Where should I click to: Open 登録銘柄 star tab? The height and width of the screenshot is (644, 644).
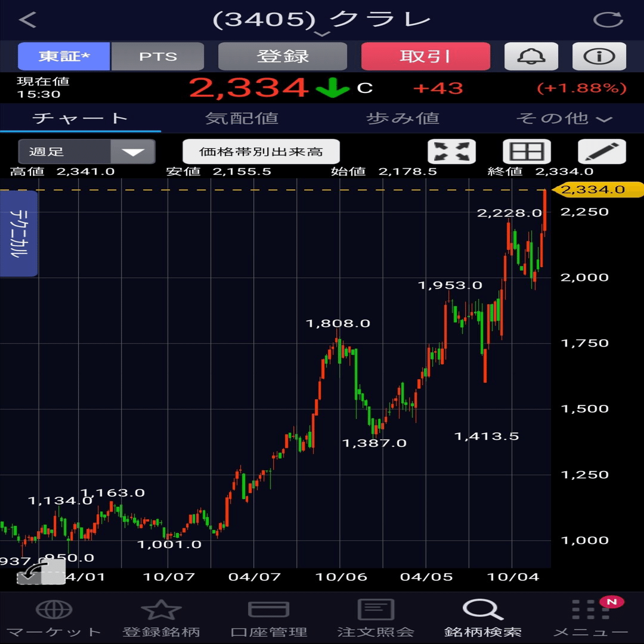[161, 618]
